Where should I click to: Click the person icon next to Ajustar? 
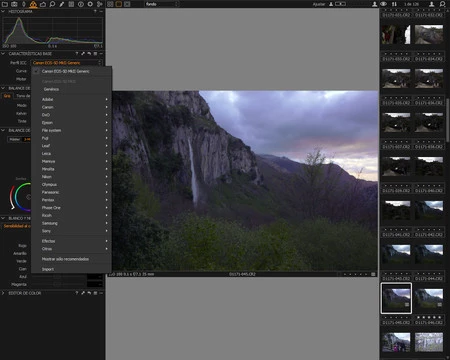click(331, 4)
